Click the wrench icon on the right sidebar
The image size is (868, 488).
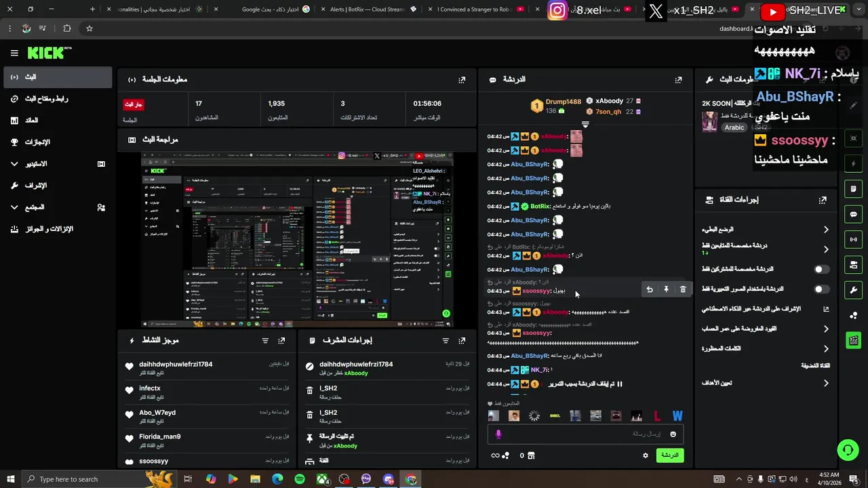[854, 290]
